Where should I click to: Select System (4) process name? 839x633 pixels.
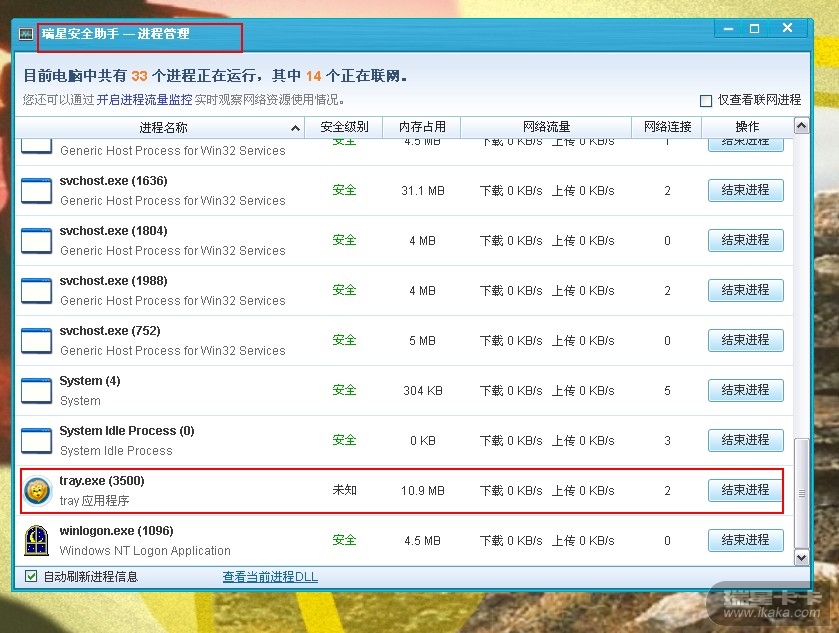pos(90,381)
